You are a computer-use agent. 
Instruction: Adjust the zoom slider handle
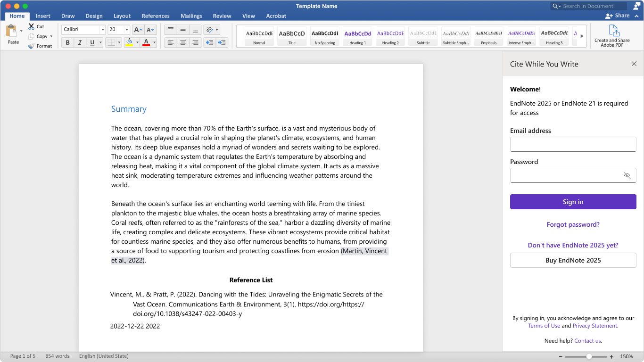pyautogui.click(x=589, y=357)
